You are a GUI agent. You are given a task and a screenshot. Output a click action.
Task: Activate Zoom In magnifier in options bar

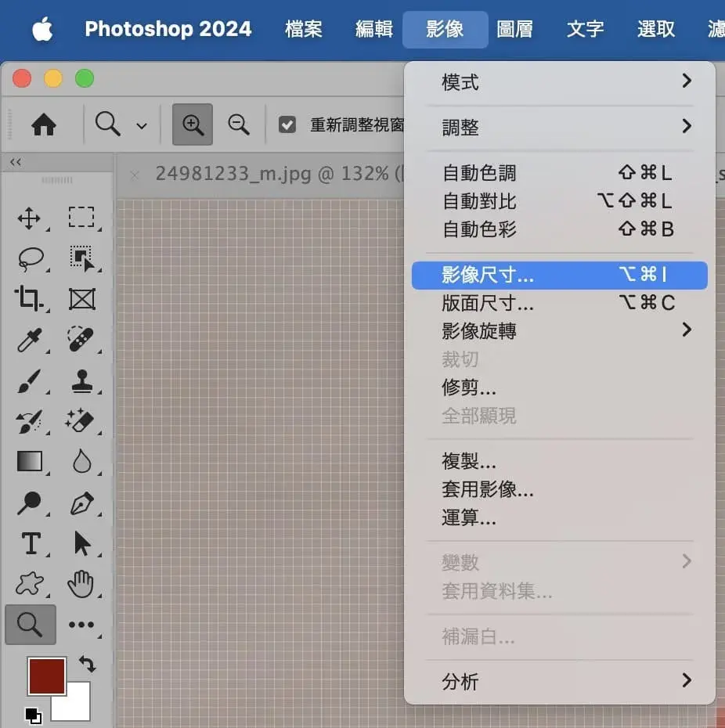coord(193,124)
